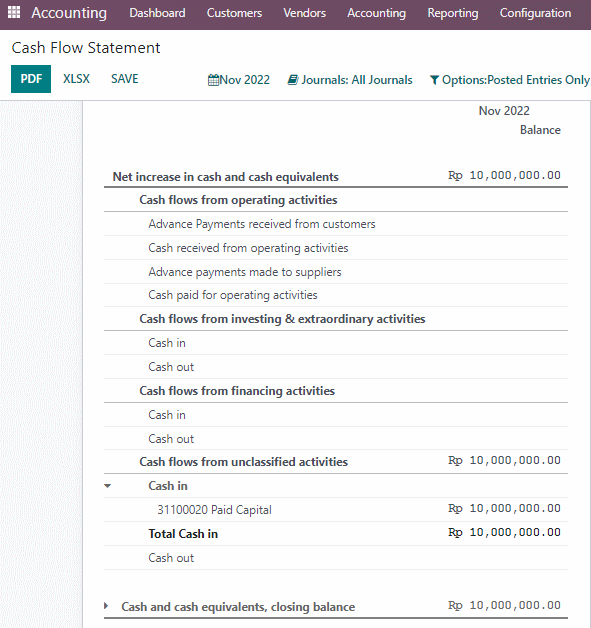Export report with the PDF button
Image resolution: width=591 pixels, height=628 pixels.
(x=31, y=79)
